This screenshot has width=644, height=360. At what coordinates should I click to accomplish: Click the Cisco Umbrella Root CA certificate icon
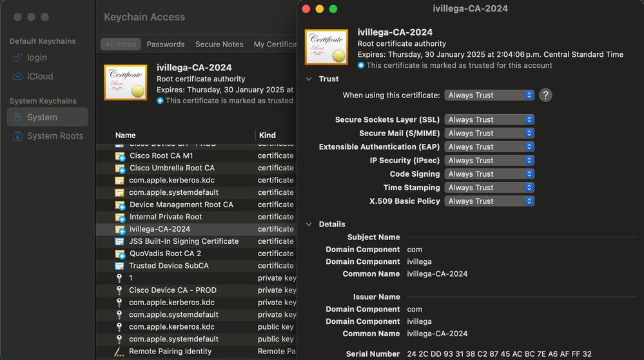tap(120, 168)
